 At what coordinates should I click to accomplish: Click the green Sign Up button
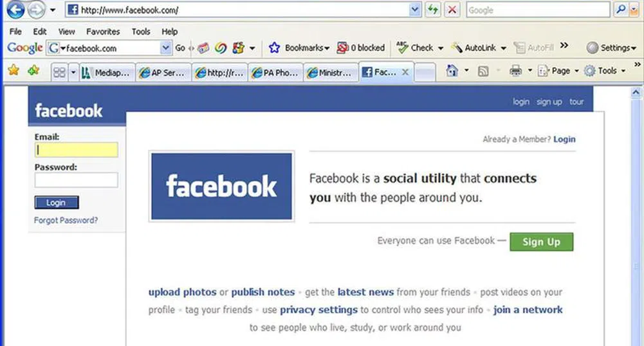click(x=541, y=242)
